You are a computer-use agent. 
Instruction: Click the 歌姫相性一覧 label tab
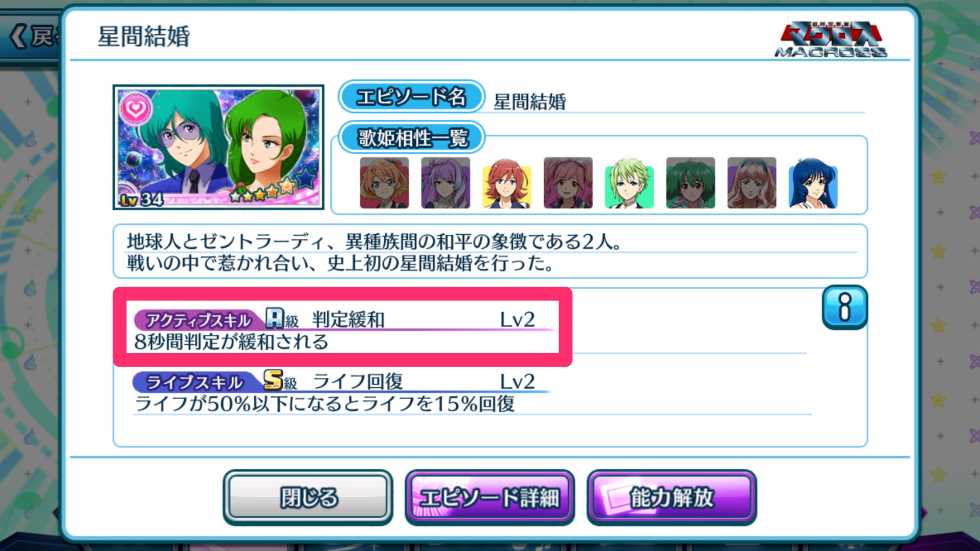[x=411, y=138]
